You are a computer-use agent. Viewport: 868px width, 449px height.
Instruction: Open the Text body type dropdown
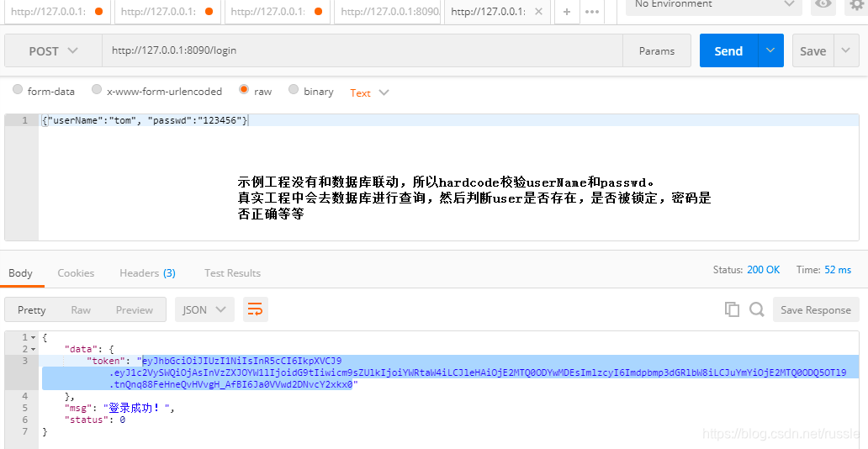[x=369, y=92]
